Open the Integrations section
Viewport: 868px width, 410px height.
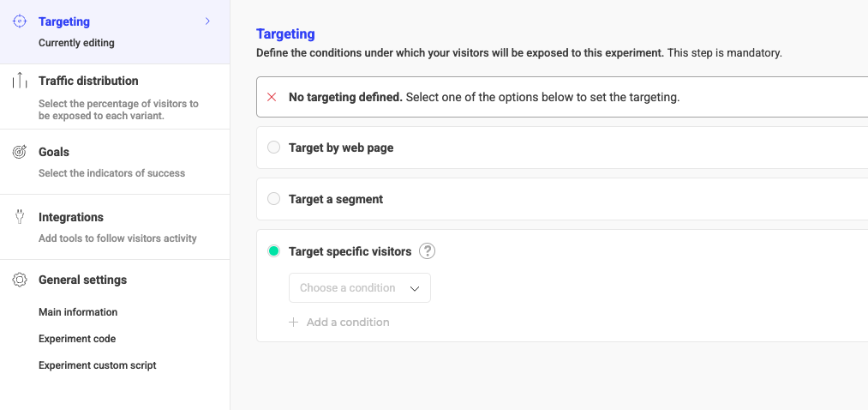[71, 217]
